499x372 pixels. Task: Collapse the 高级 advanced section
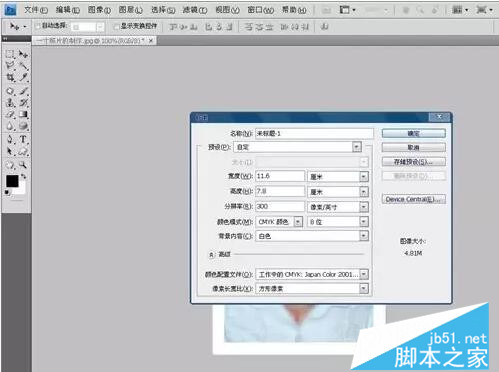[x=211, y=255]
